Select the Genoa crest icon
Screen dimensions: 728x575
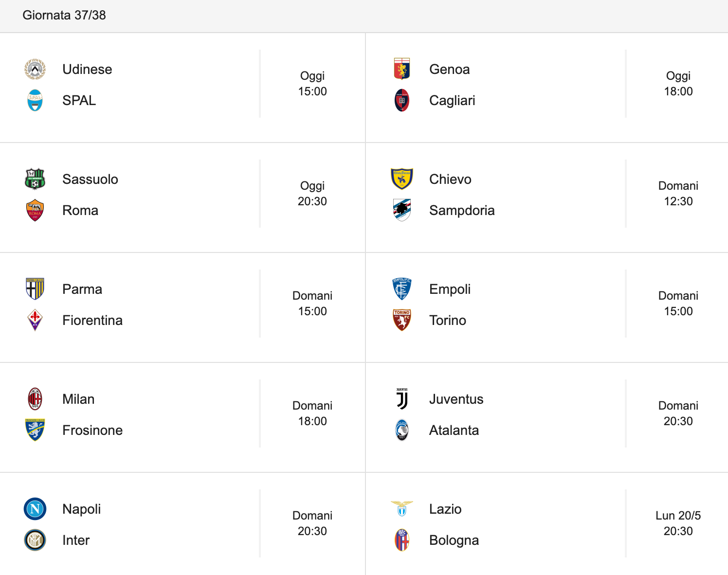[x=402, y=69]
